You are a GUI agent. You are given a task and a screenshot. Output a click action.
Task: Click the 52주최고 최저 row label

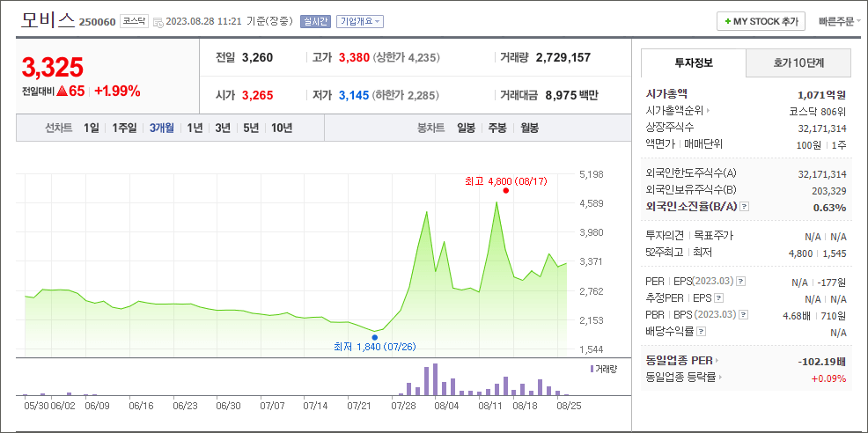click(679, 253)
